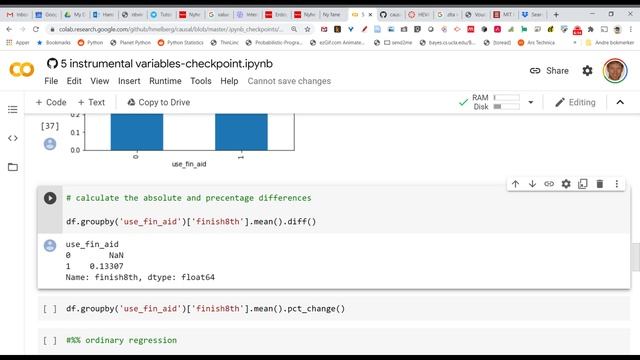Expand the RAM Disk runtime dropdown
This screenshot has width=640, height=360.
click(531, 102)
